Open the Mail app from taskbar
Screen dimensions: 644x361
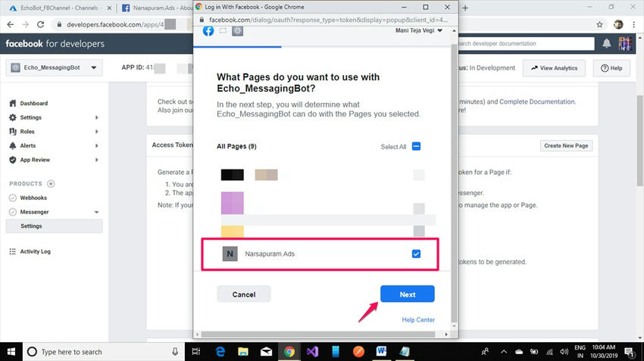pyautogui.click(x=266, y=352)
